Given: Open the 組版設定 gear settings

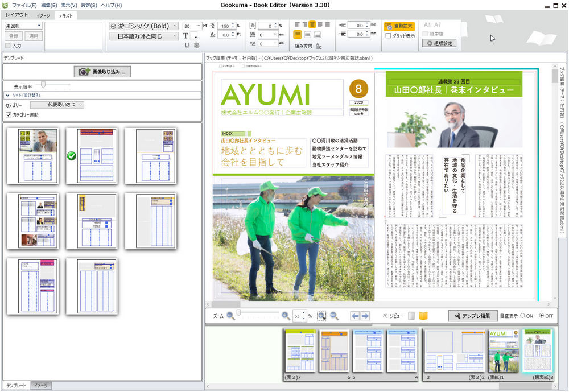Looking at the screenshot, I should pos(440,43).
